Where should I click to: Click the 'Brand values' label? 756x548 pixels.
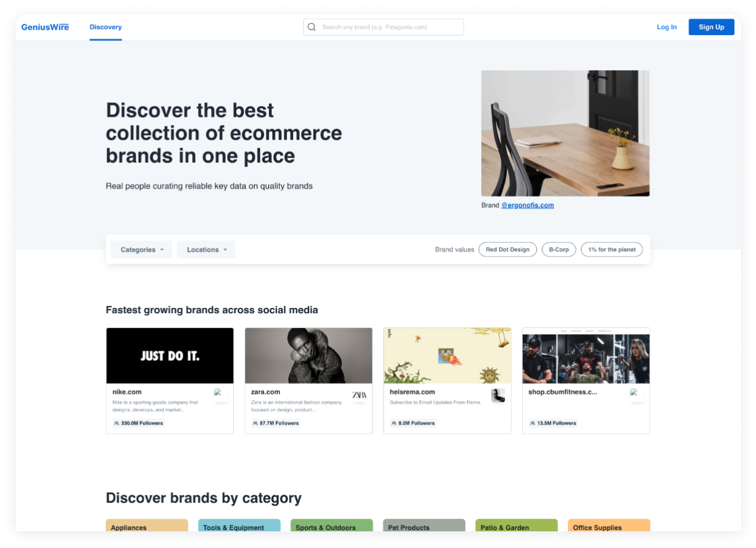[454, 250]
